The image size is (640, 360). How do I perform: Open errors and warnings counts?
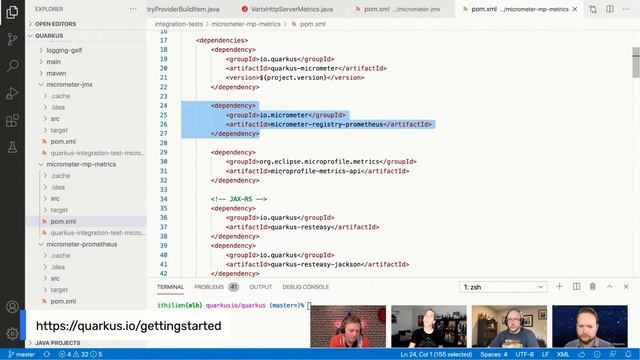pos(80,354)
